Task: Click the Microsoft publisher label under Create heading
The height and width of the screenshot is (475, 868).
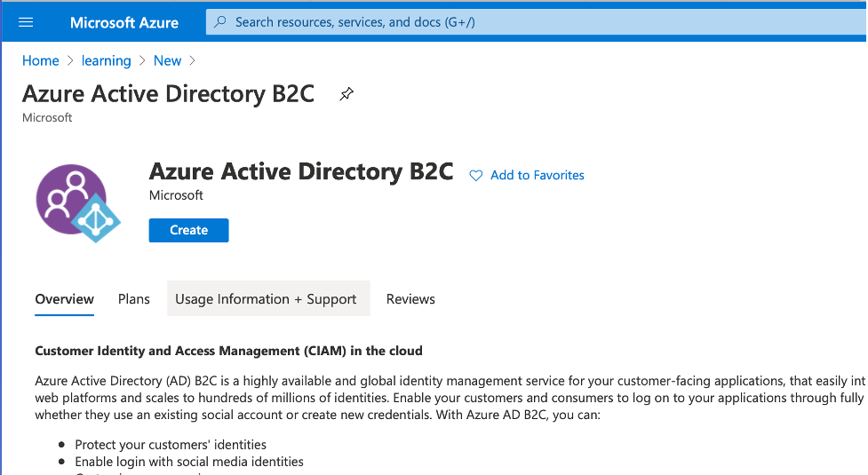Action: click(x=176, y=195)
